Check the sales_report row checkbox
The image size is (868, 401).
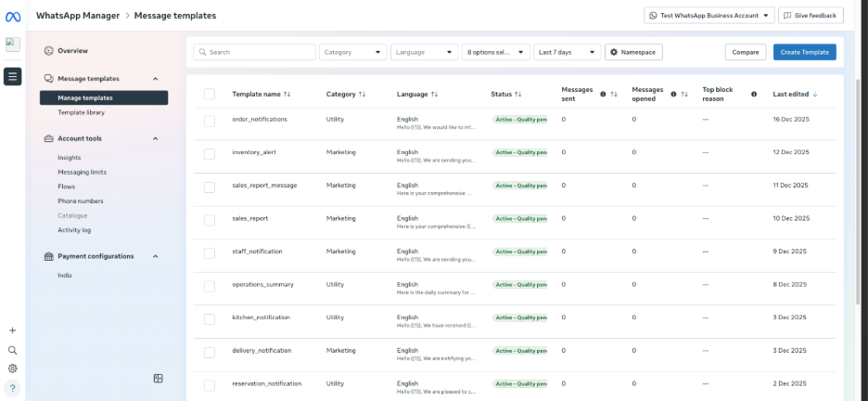[210, 220]
